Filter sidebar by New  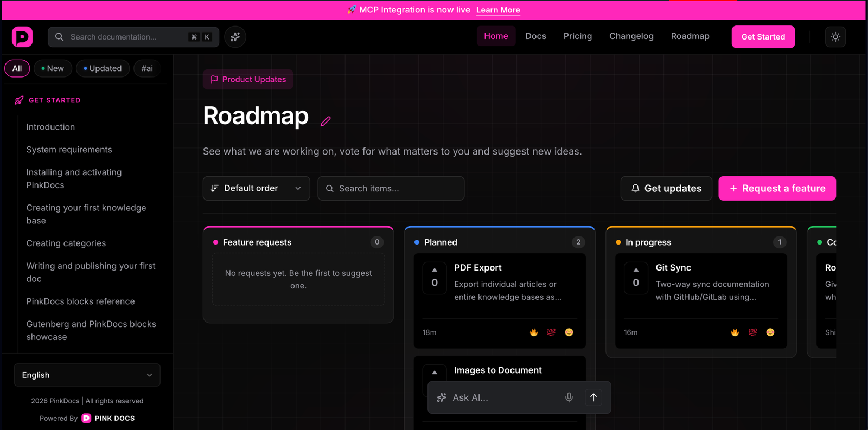53,68
